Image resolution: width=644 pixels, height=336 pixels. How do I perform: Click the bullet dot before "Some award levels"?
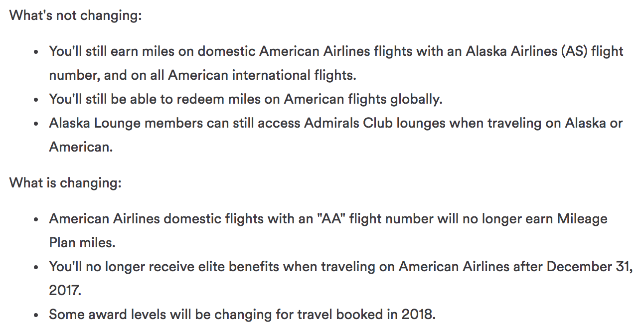click(x=36, y=315)
